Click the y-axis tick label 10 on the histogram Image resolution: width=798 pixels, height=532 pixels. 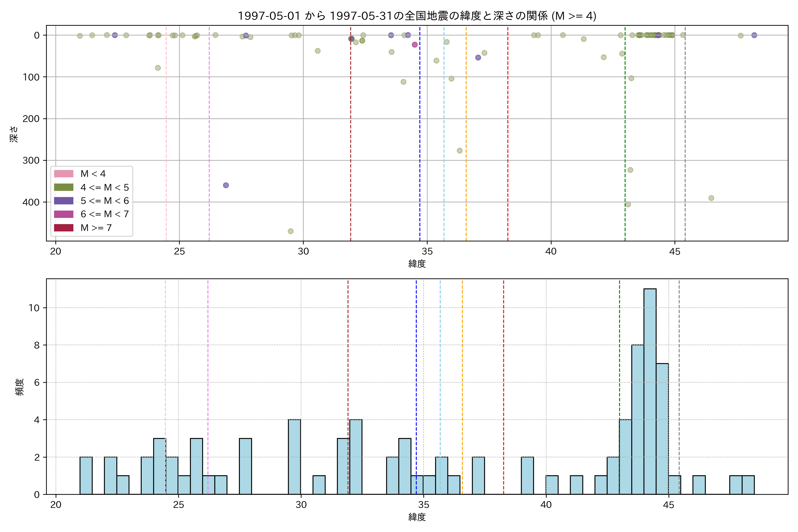click(34, 308)
